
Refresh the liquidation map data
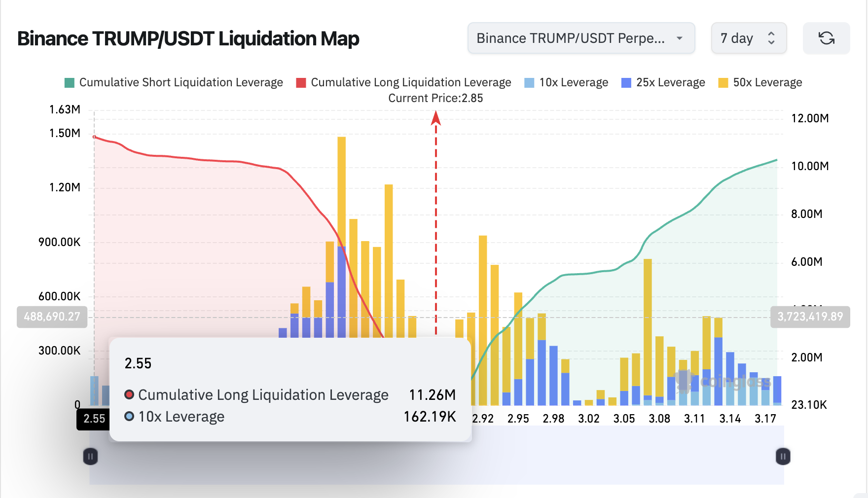click(827, 38)
